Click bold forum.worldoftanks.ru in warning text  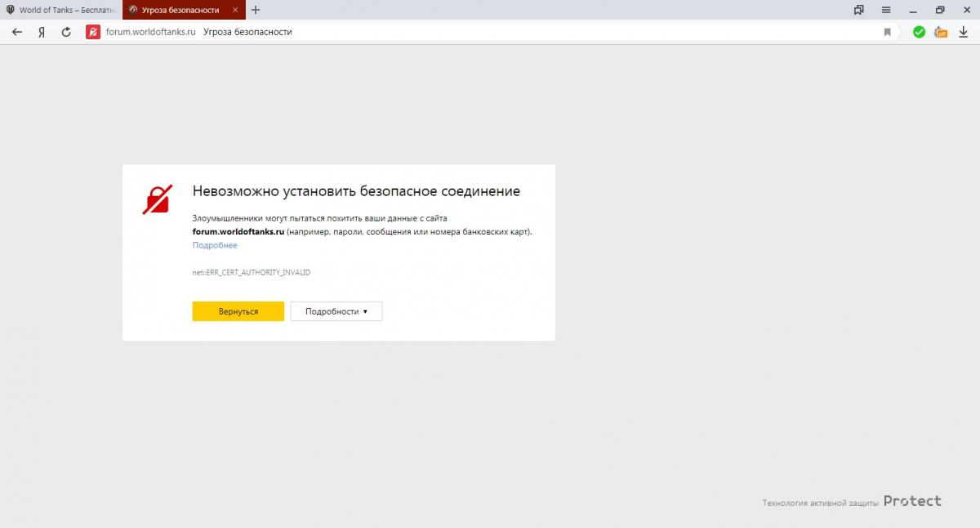click(238, 231)
